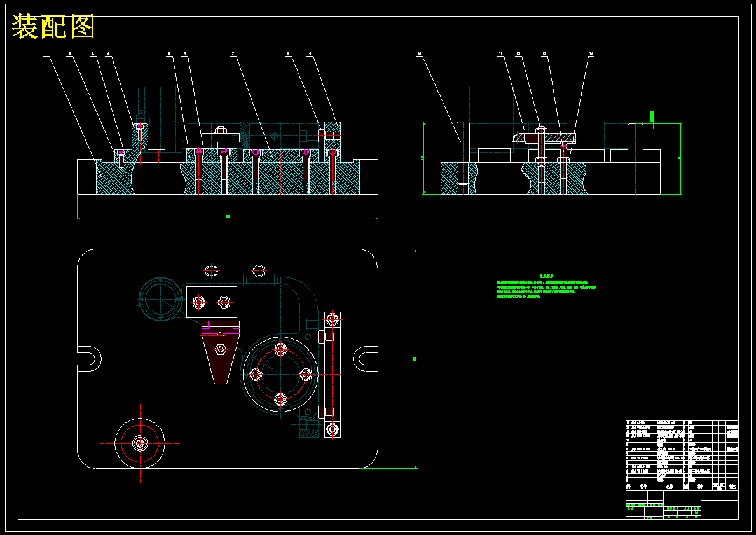Click the left bolt circle at plan view top
The image size is (756, 535).
[x=212, y=270]
